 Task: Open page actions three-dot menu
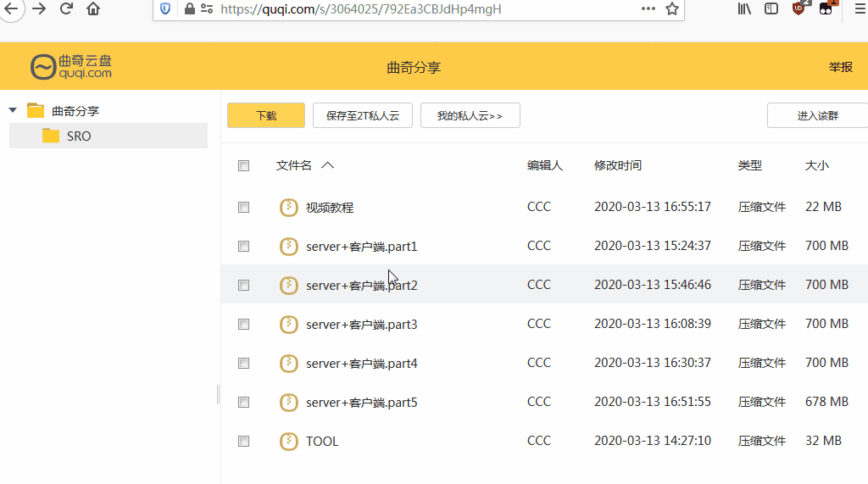click(x=648, y=8)
